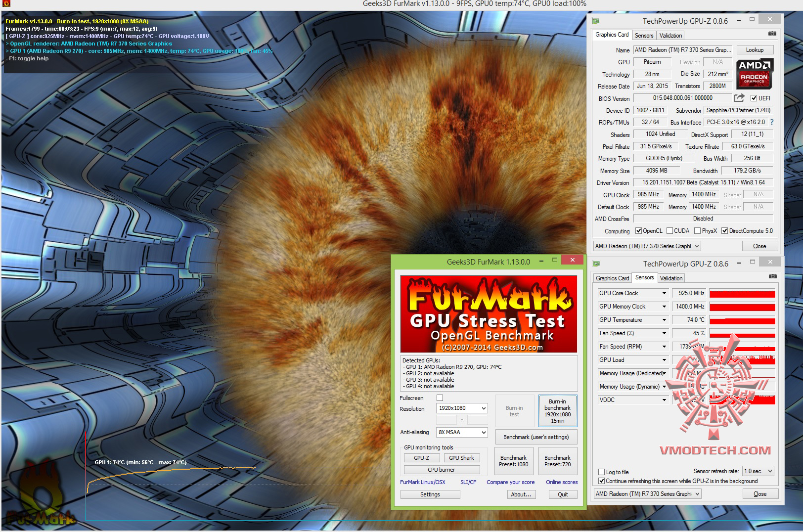Minimize the GPU-Z Sensors window
The image size is (803, 532).
click(x=739, y=263)
